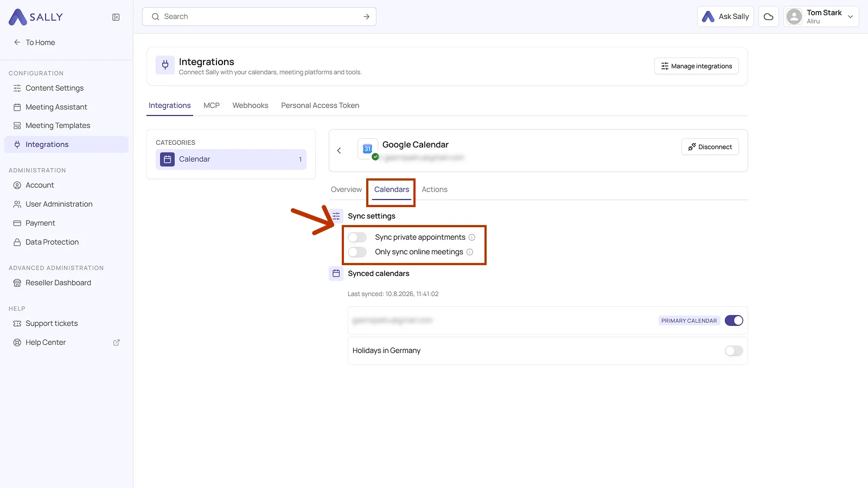Switch to the Overview tab
The width and height of the screenshot is (868, 488).
tap(346, 190)
